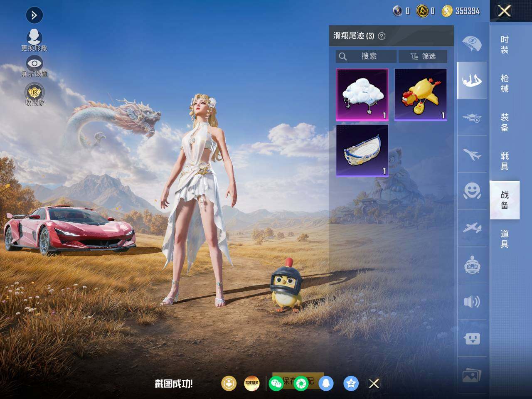Open the 筛选 filter options
The image size is (532, 399).
tap(423, 56)
